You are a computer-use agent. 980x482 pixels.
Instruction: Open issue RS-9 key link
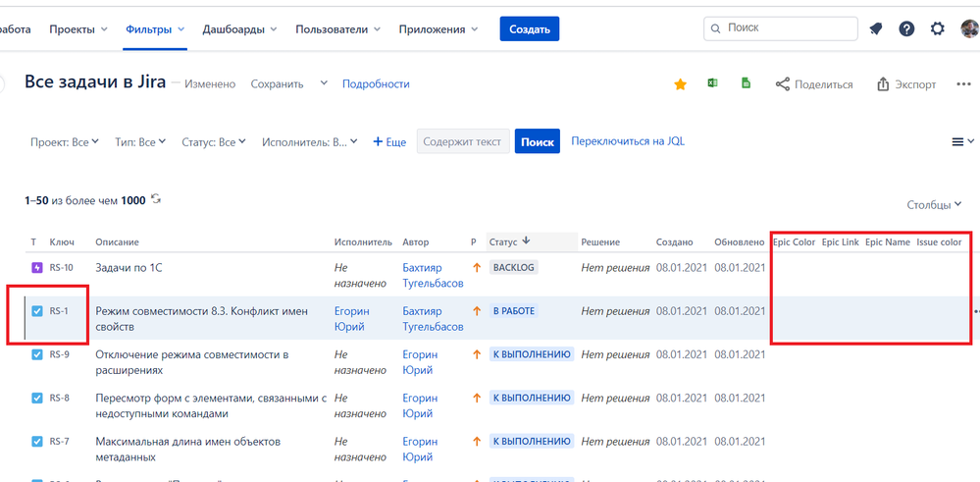(x=60, y=354)
